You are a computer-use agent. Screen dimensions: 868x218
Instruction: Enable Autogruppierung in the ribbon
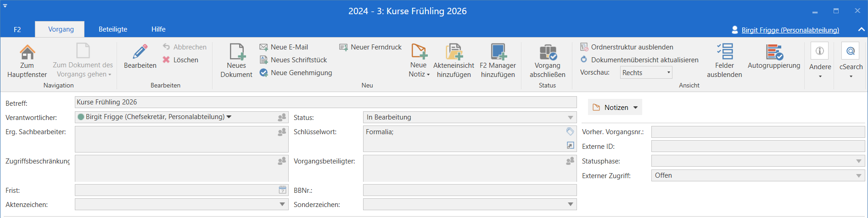(x=774, y=52)
